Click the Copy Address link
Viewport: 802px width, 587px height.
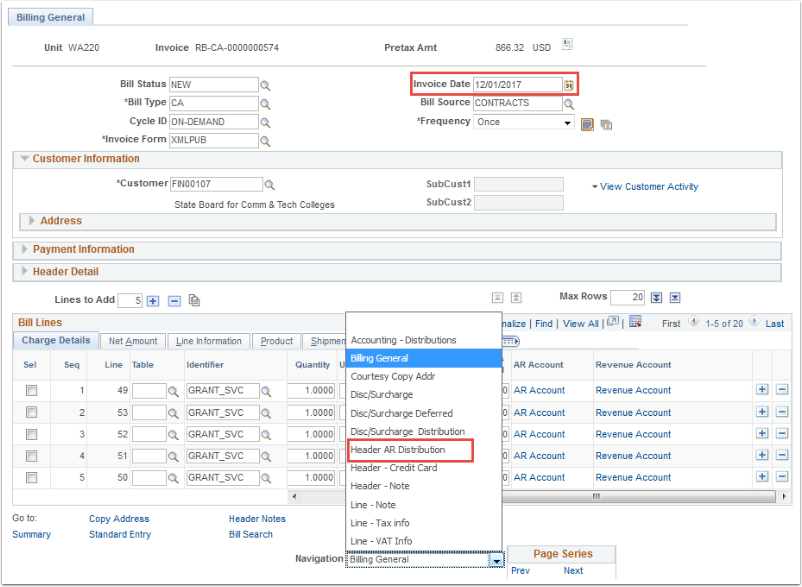[x=119, y=519]
